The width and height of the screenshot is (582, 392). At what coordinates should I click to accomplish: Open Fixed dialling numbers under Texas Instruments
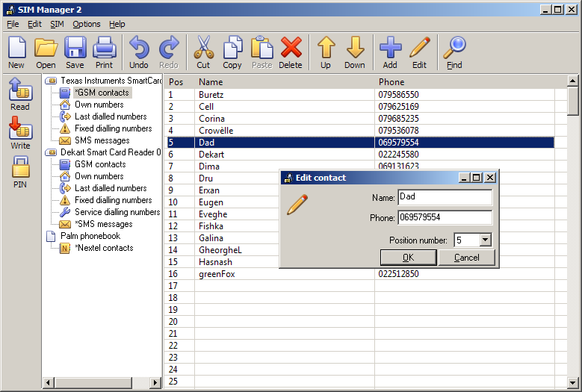(114, 128)
